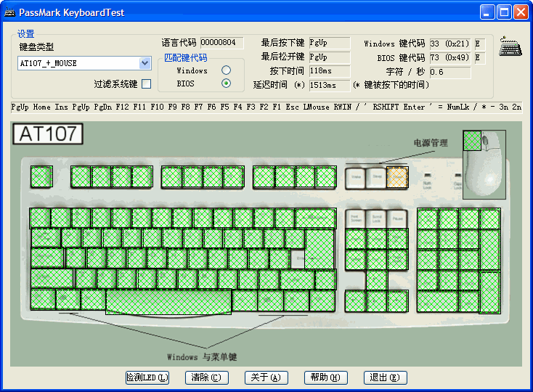533x392 pixels.
Task: Click the Sleep power management key
Action: click(x=377, y=177)
